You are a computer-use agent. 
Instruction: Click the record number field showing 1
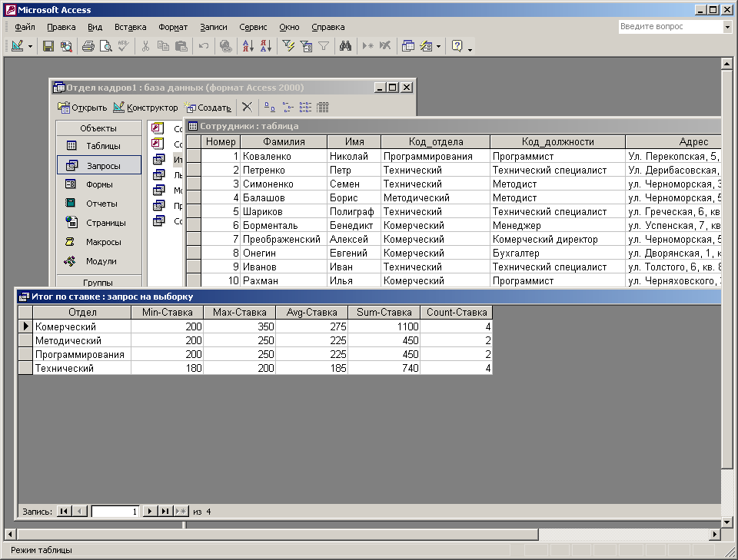click(115, 511)
